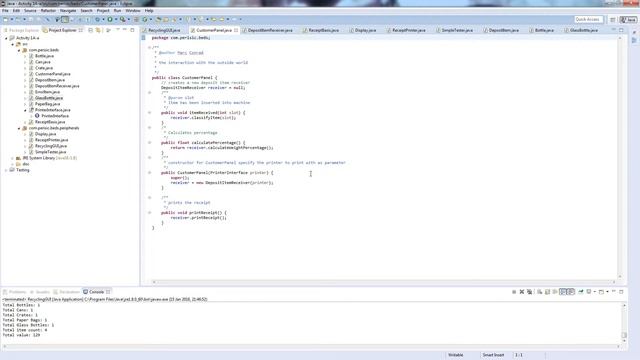Open the Display Selected Console dropdown
The width and height of the screenshot is (640, 360).
(x=595, y=292)
